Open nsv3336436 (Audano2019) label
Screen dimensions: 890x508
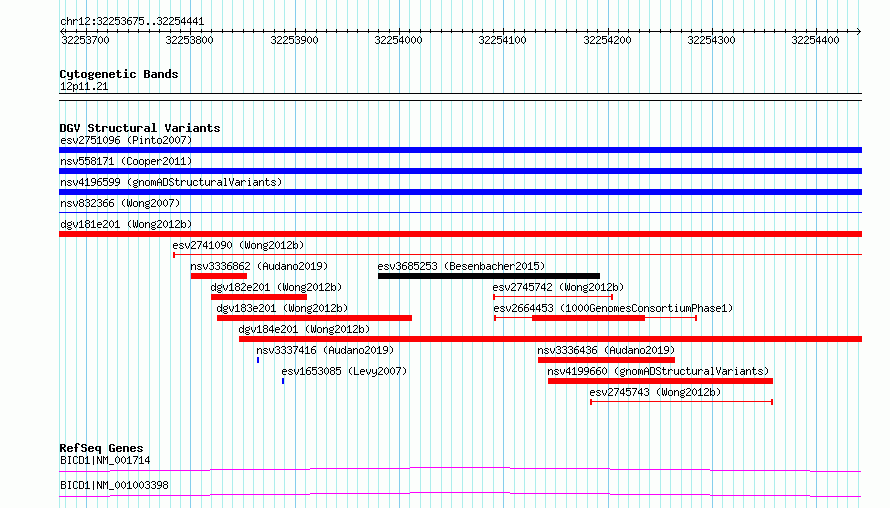coord(606,350)
